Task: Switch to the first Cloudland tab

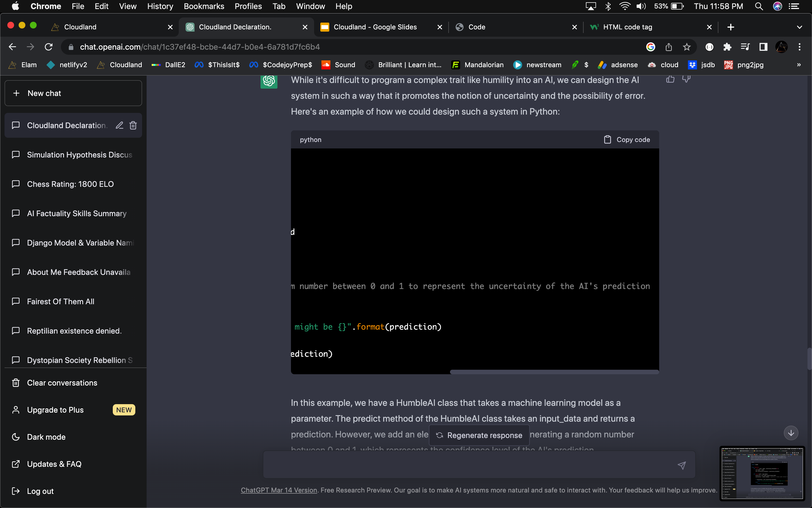Action: [x=112, y=27]
